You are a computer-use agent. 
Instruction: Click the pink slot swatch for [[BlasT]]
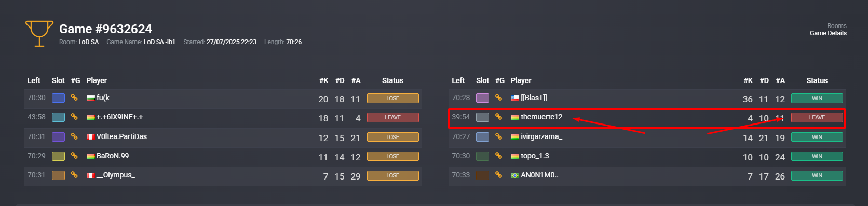(x=482, y=98)
